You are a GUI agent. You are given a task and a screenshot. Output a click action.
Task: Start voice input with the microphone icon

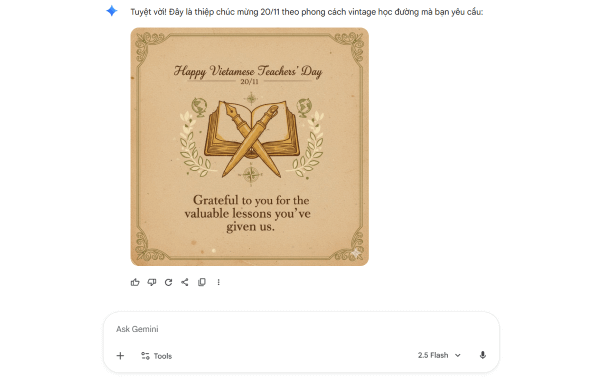pyautogui.click(x=483, y=355)
